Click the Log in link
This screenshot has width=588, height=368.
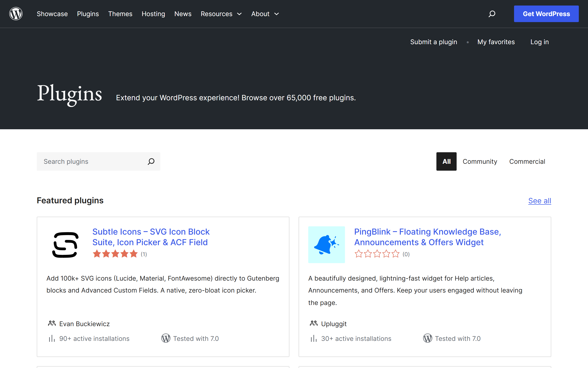coord(539,42)
